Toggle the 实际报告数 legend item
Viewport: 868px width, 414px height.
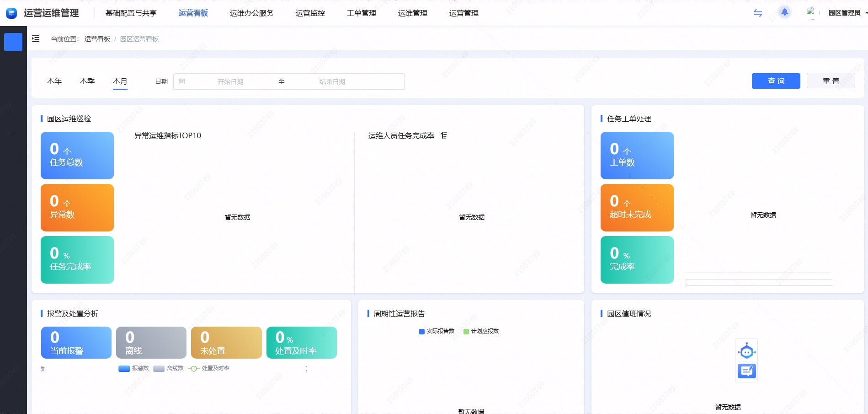pos(437,331)
